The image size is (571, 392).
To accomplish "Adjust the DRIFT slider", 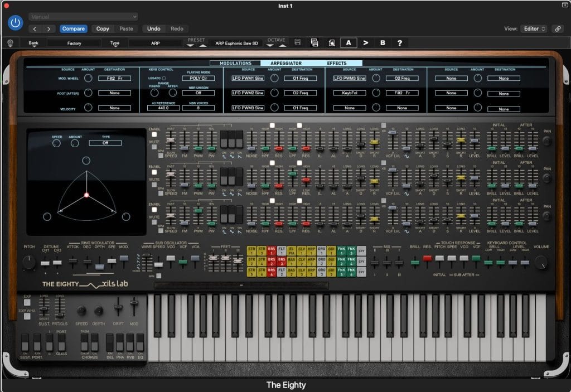I will pyautogui.click(x=118, y=307).
